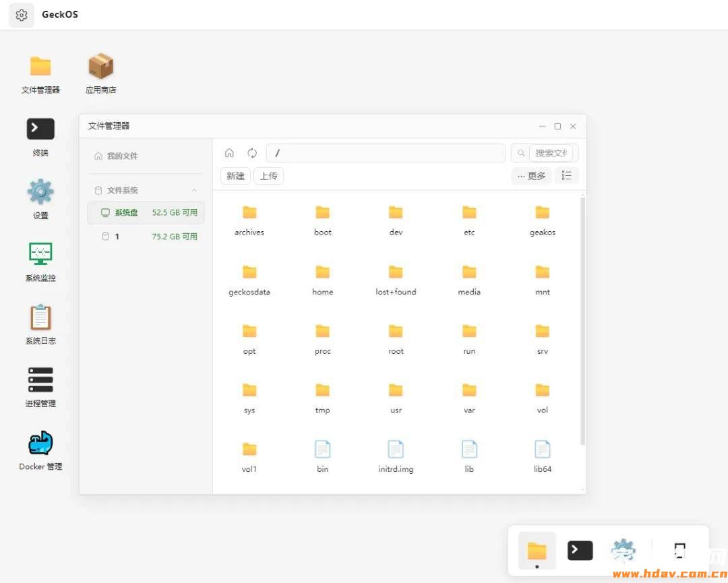Open the 系统日志 system log icon

click(40, 324)
